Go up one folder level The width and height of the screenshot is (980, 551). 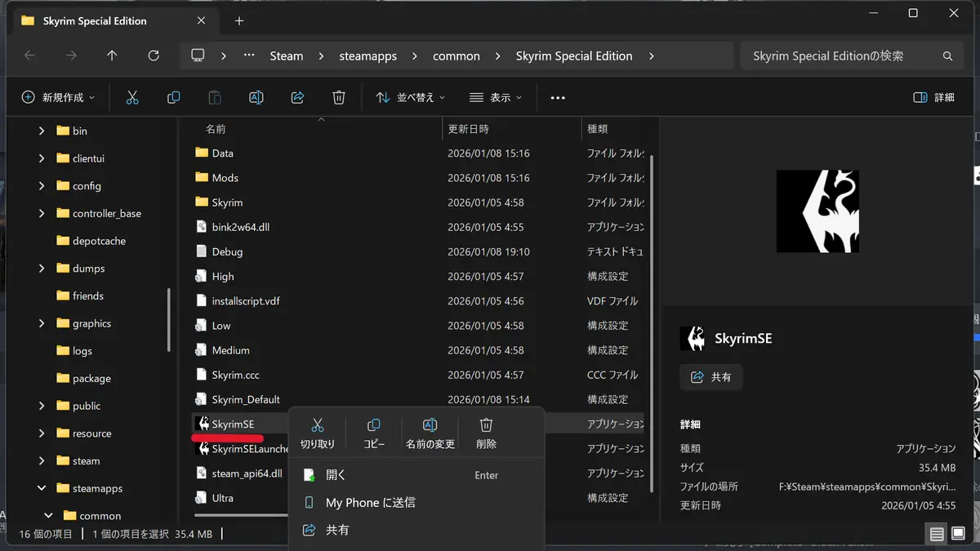[112, 56]
